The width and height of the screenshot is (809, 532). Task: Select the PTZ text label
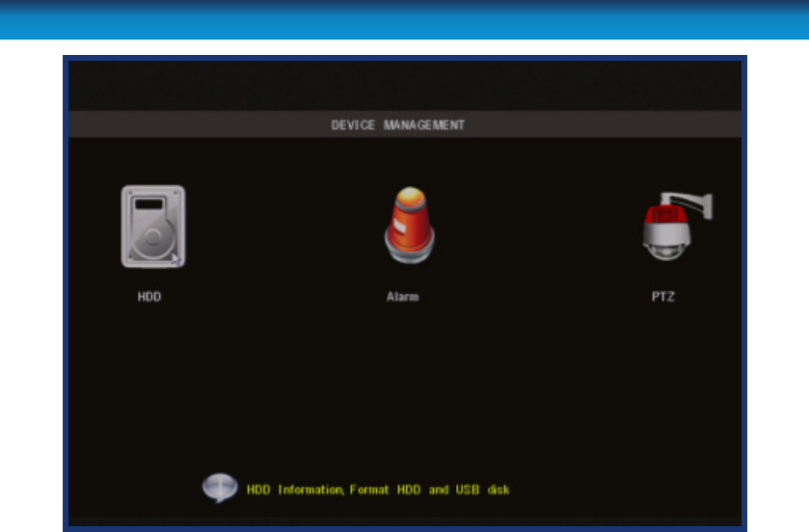(x=663, y=297)
